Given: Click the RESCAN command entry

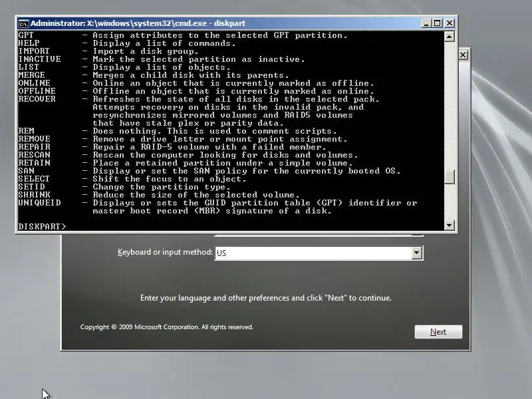Looking at the screenshot, I should pos(35,155).
